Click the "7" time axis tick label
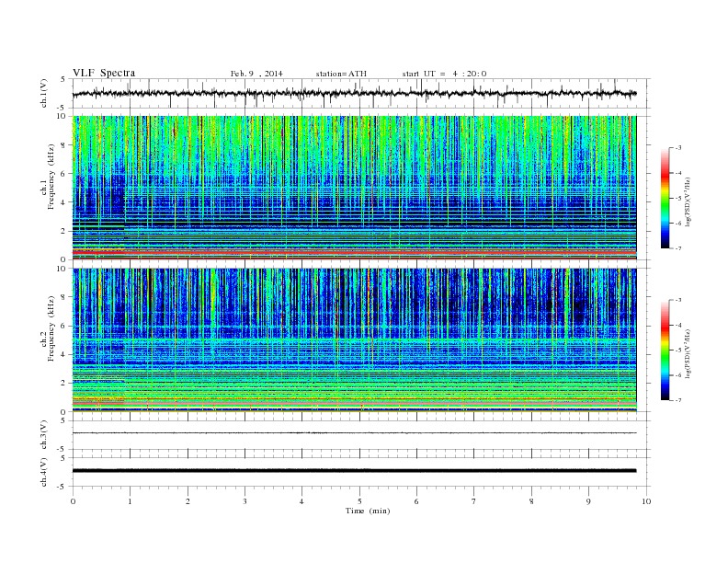Image resolution: width=728 pixels, height=563 pixels. tap(474, 501)
